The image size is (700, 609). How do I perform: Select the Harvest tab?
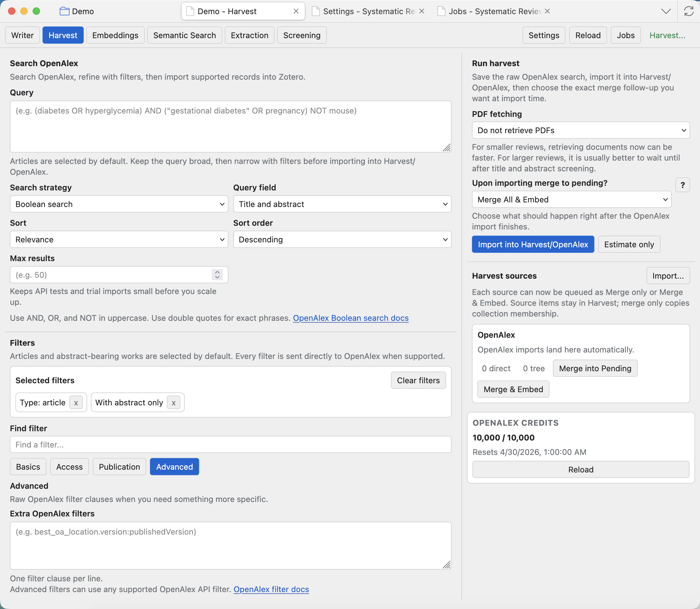pyautogui.click(x=63, y=35)
